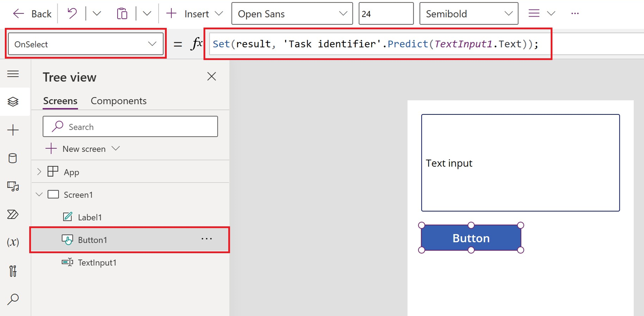Click New screen button

(76, 149)
